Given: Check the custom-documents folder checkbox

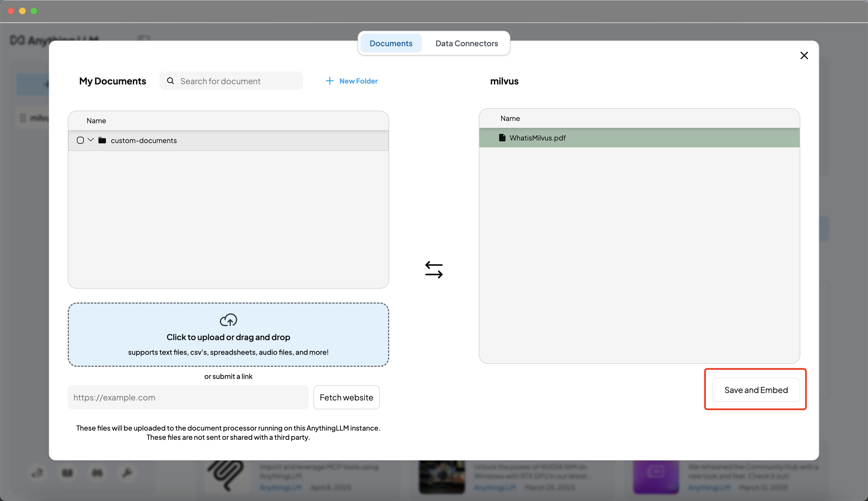Looking at the screenshot, I should pyautogui.click(x=80, y=140).
